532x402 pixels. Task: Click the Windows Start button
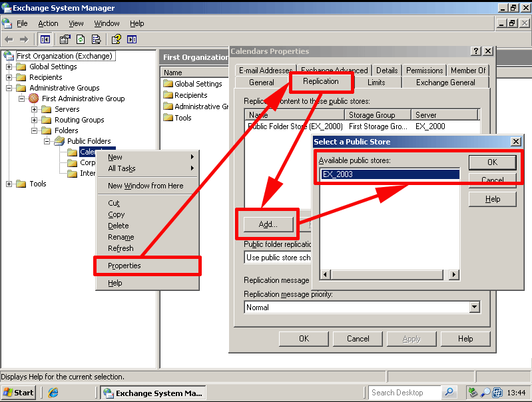[19, 393]
